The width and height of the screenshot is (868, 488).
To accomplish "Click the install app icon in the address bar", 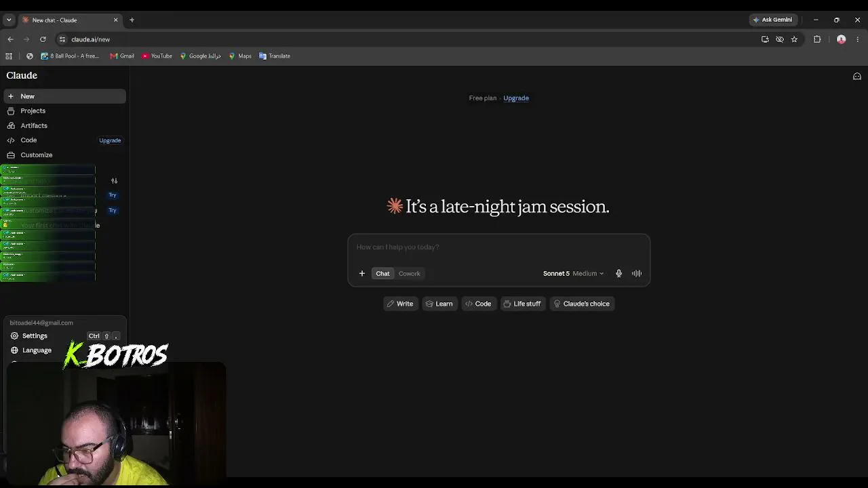I will pyautogui.click(x=765, y=39).
